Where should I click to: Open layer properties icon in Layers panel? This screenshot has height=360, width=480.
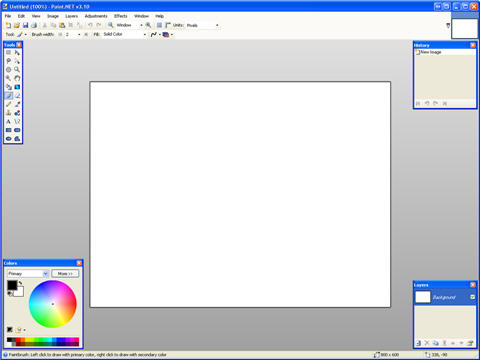pyautogui.click(x=470, y=343)
